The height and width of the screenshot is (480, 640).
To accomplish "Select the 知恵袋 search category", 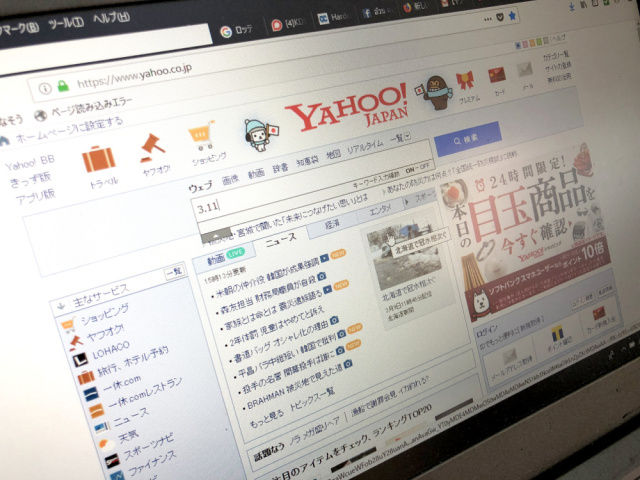I will pyautogui.click(x=307, y=162).
